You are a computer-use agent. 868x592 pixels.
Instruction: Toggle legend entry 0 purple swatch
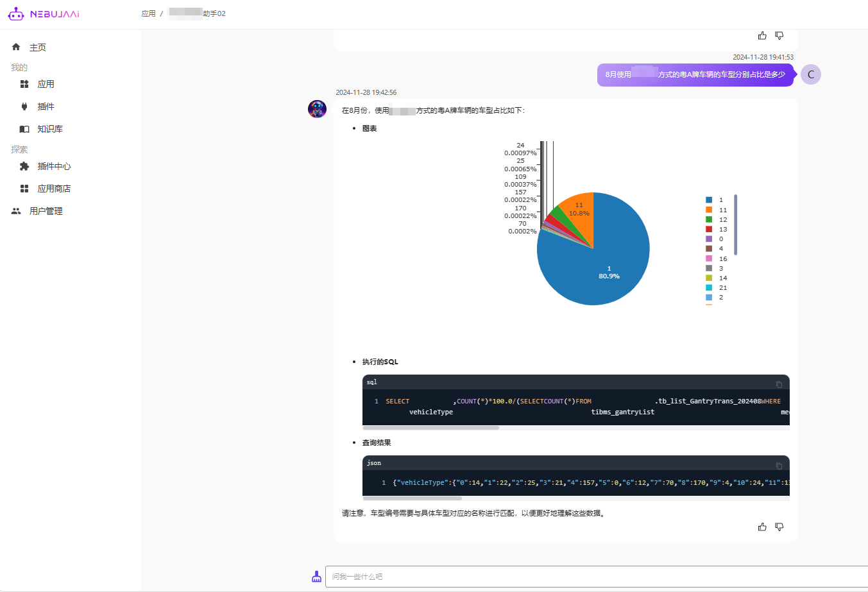click(709, 239)
